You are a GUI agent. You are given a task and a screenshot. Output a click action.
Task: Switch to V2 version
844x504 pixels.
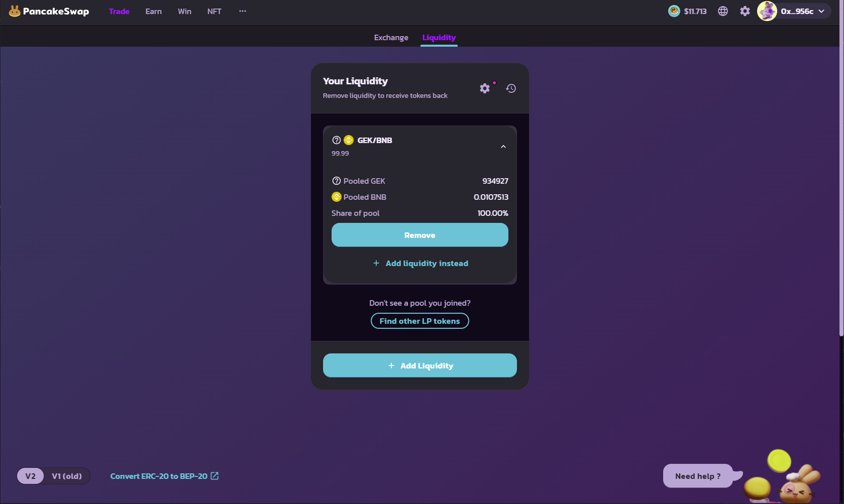coord(31,476)
